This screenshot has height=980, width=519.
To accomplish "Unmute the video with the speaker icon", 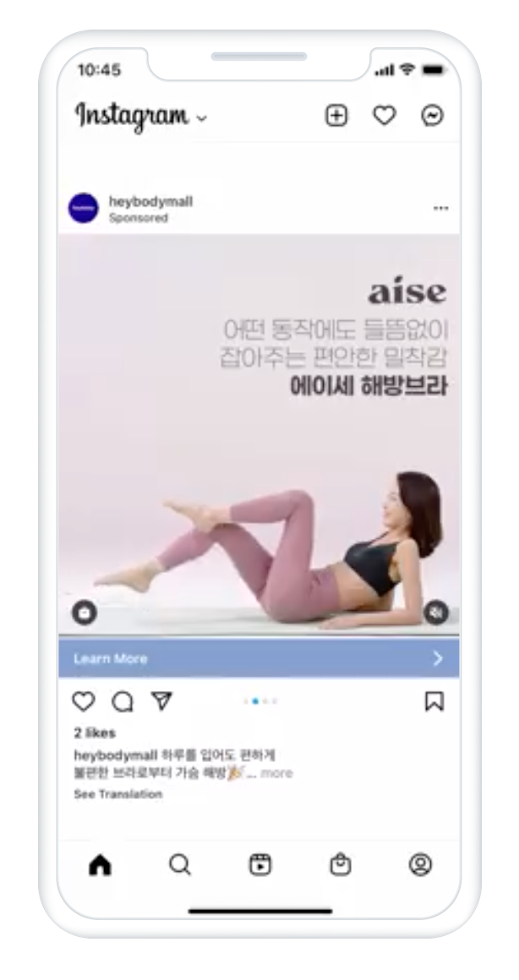I will (436, 612).
